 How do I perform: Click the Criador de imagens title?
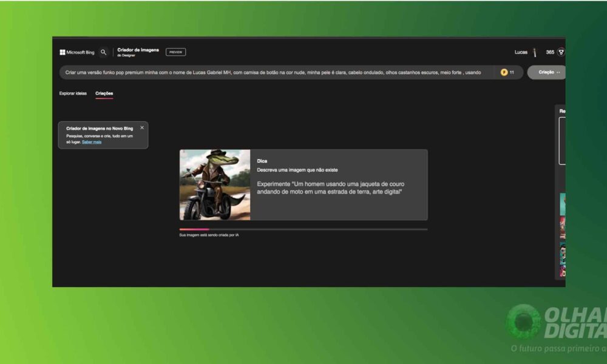pyautogui.click(x=138, y=50)
